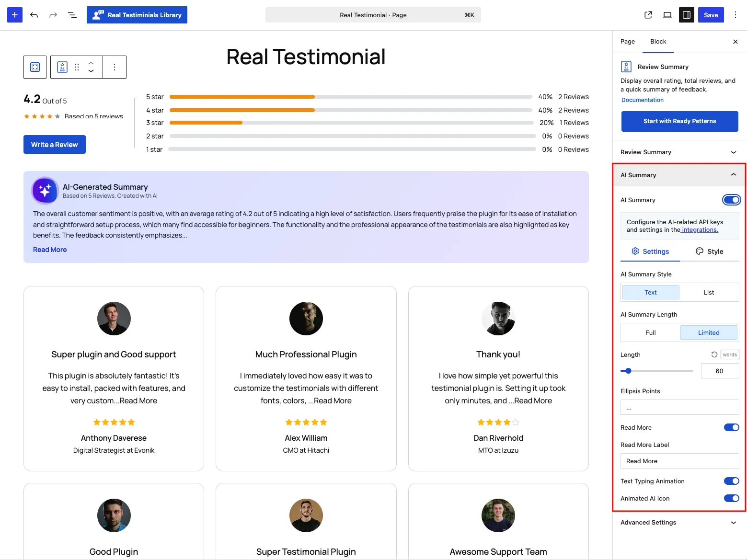
Task: Click the Length slider handle
Action: pyautogui.click(x=629, y=371)
